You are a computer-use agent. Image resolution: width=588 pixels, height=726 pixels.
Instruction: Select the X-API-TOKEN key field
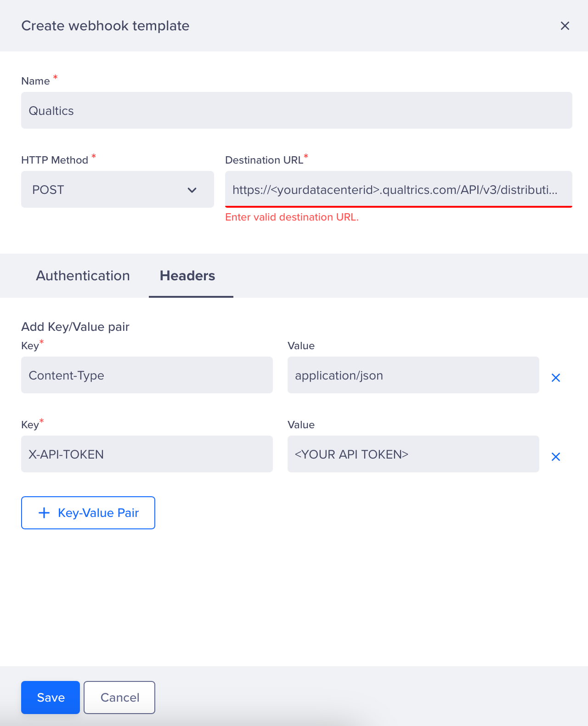point(147,454)
